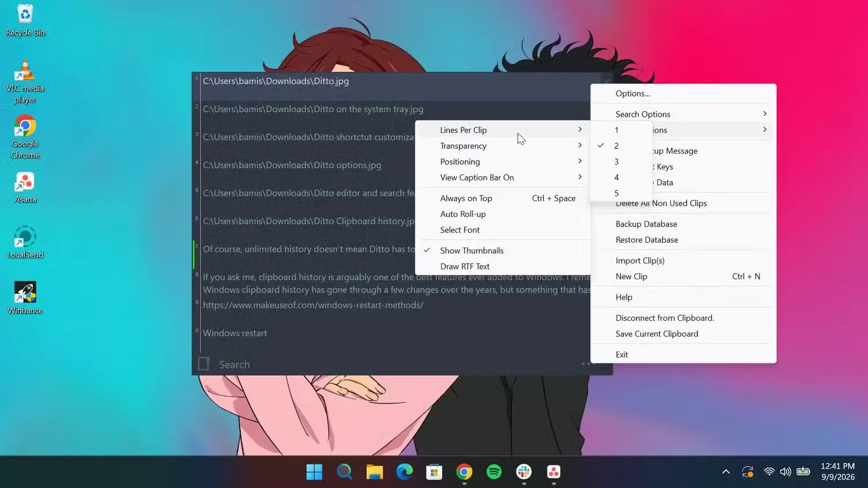
Task: Select the clip starting "Of course, unlimited history"
Action: tap(308, 249)
